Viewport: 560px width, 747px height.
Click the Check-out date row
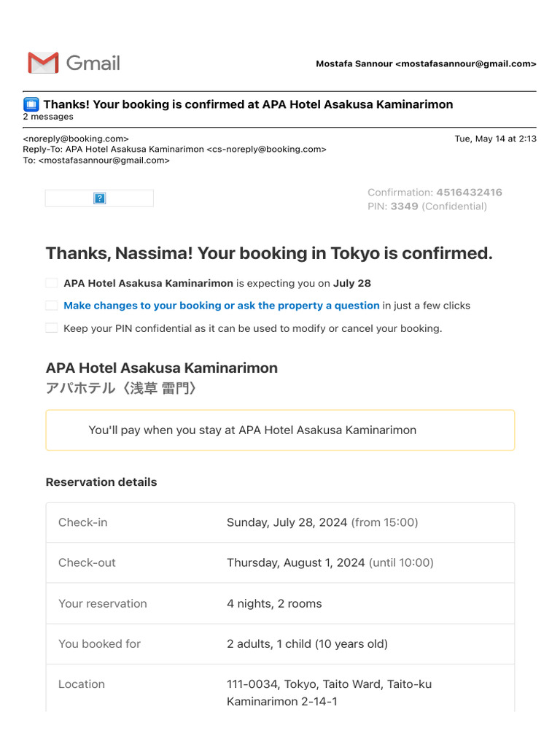pos(280,562)
